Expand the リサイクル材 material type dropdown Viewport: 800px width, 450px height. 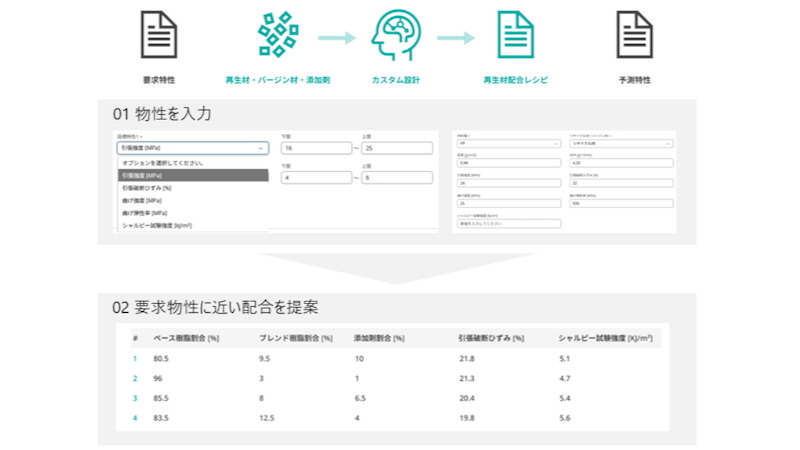coord(620,143)
